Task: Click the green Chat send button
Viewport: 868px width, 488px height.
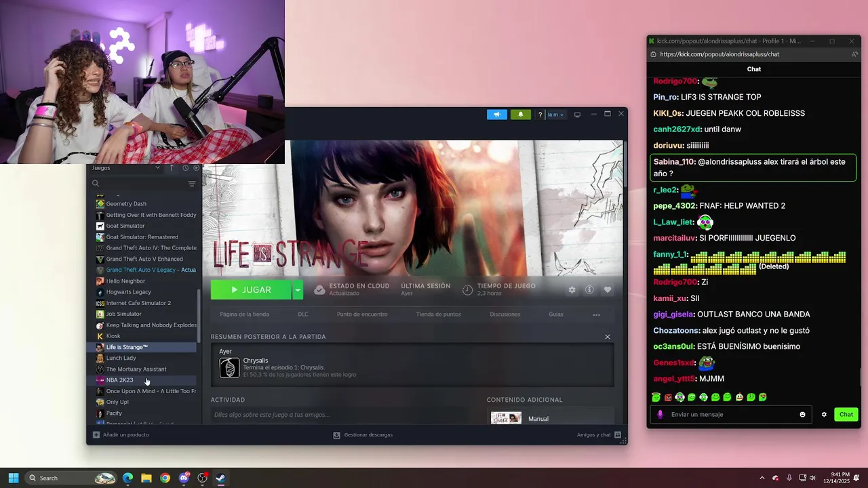Action: [x=846, y=414]
